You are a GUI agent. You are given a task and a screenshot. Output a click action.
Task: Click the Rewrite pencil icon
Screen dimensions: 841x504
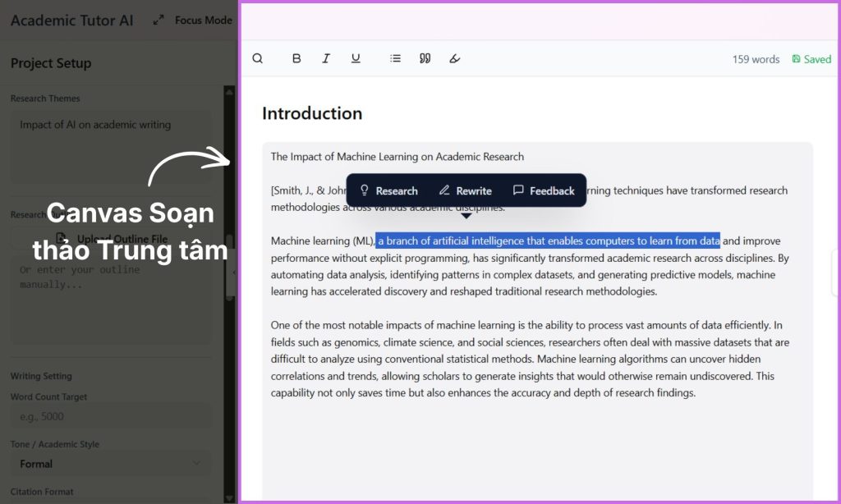[x=444, y=190]
